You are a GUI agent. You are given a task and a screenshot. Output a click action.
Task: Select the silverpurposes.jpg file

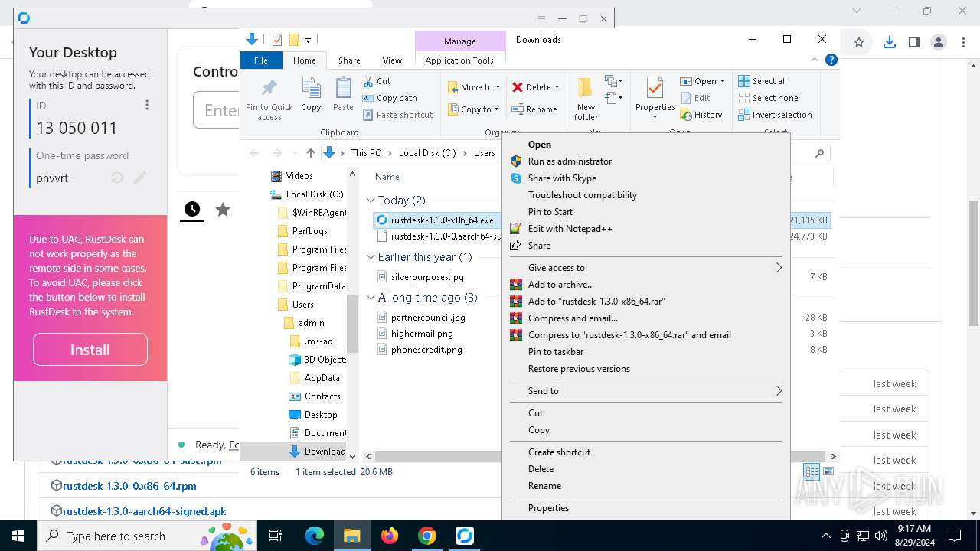[x=427, y=277]
